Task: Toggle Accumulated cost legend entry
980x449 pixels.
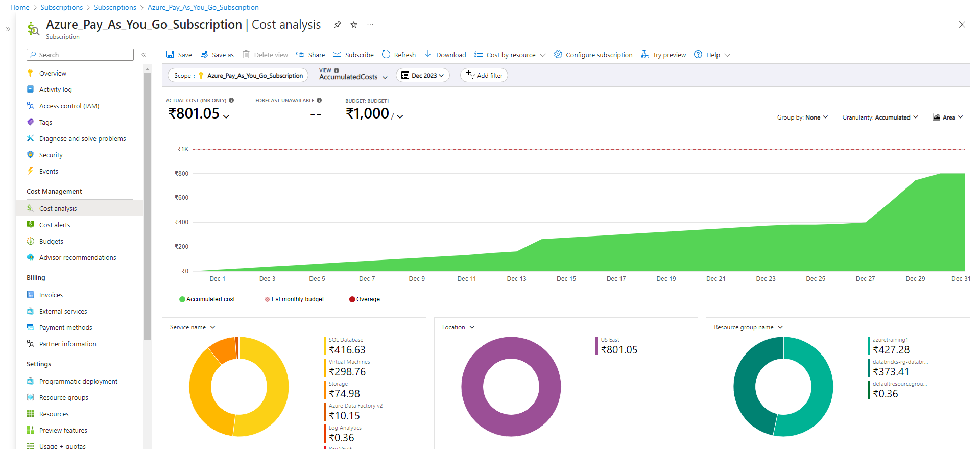Action: click(207, 299)
